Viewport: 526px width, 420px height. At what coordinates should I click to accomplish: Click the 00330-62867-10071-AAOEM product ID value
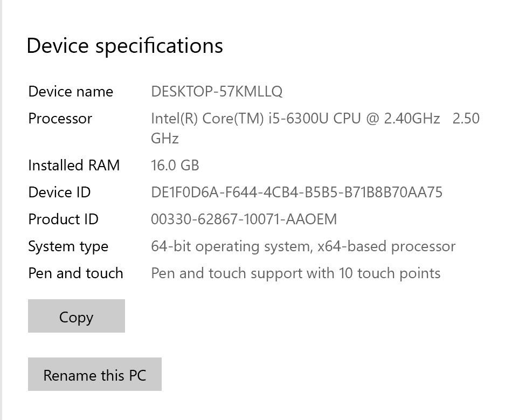pyautogui.click(x=244, y=219)
